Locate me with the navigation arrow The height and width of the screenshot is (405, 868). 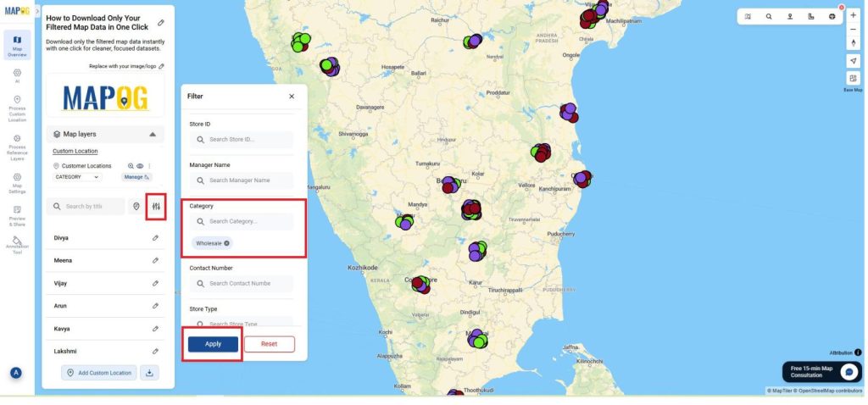tap(853, 61)
